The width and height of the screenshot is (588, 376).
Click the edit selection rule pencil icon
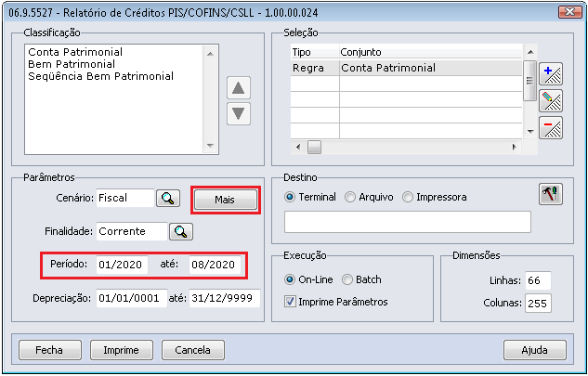click(551, 101)
